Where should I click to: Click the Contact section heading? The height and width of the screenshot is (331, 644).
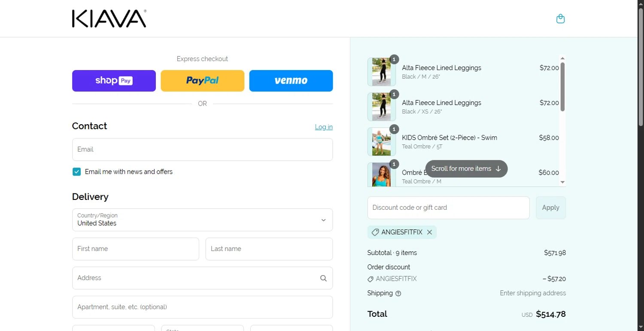[89, 126]
